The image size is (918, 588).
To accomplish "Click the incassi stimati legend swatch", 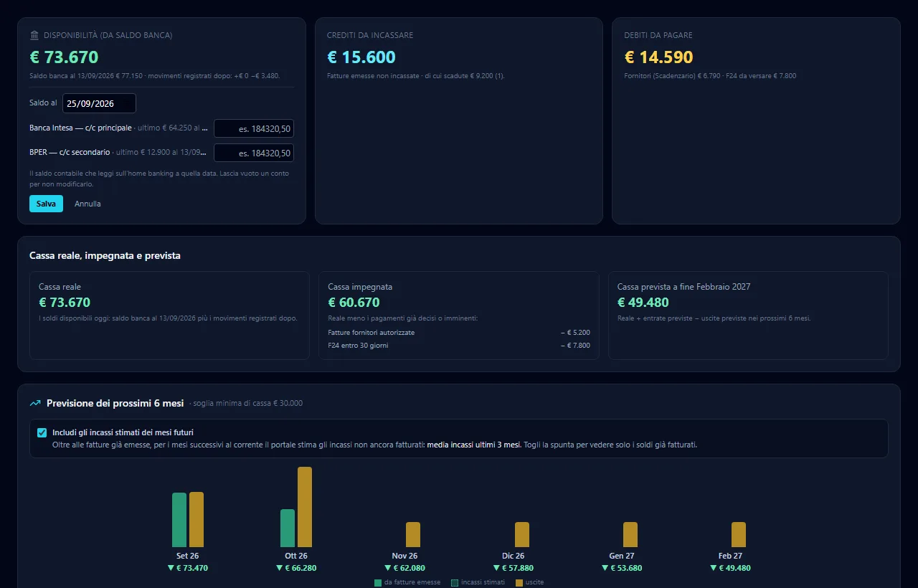I will 455,582.
